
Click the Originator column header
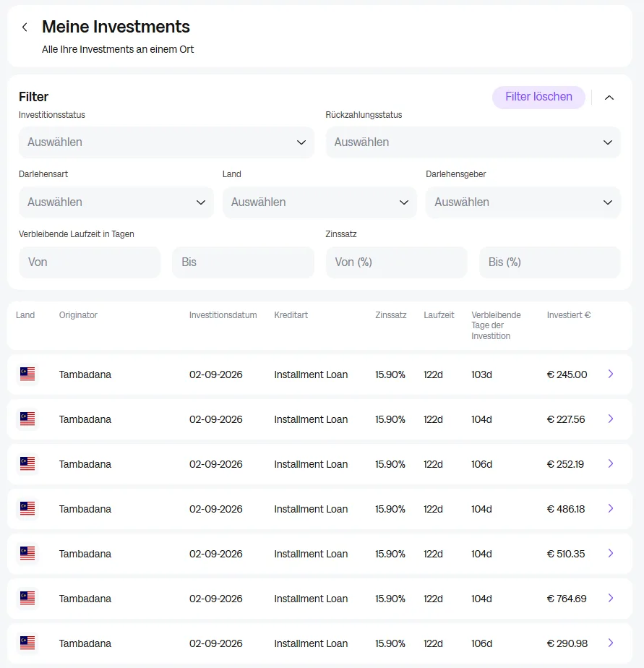pos(78,315)
